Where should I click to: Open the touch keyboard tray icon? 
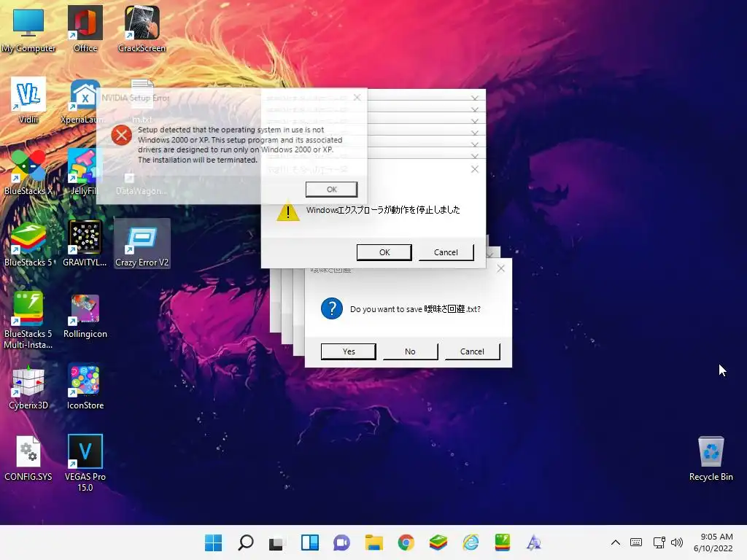click(636, 542)
